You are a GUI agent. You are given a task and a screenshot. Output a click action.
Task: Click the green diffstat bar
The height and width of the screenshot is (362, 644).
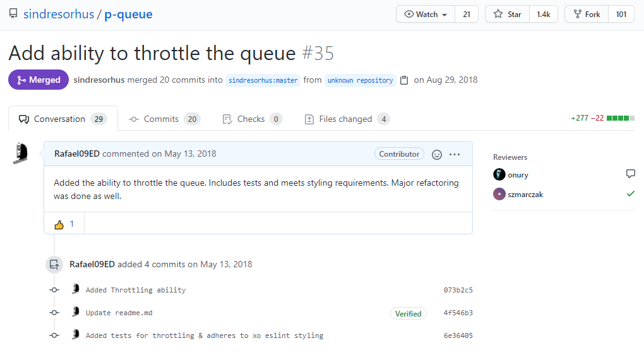coord(619,118)
